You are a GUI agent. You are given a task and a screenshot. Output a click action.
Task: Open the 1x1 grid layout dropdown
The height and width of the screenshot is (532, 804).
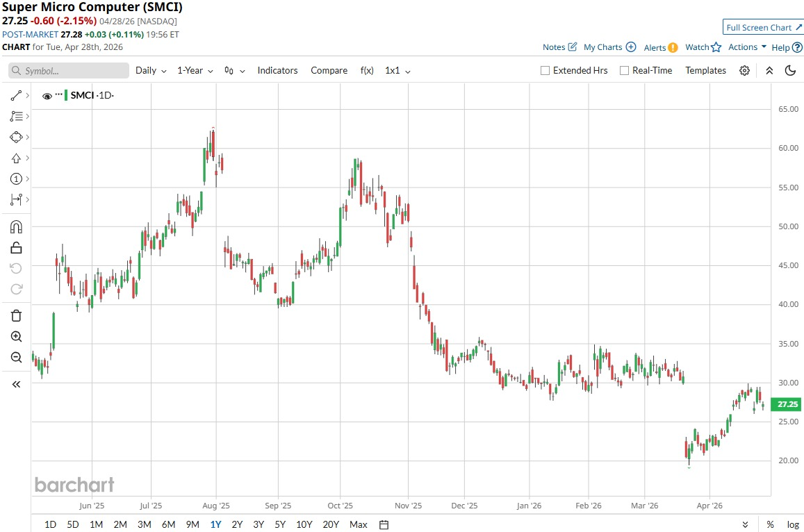(397, 71)
